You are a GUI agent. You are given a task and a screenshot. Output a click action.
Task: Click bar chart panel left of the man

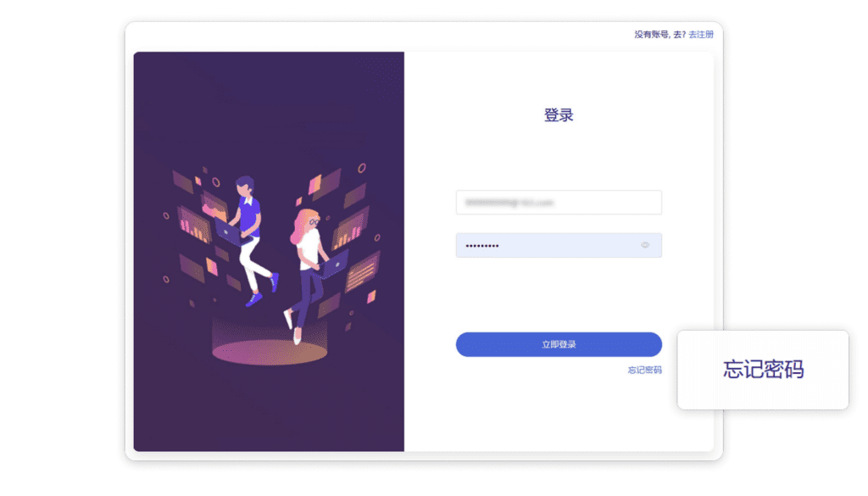[194, 226]
